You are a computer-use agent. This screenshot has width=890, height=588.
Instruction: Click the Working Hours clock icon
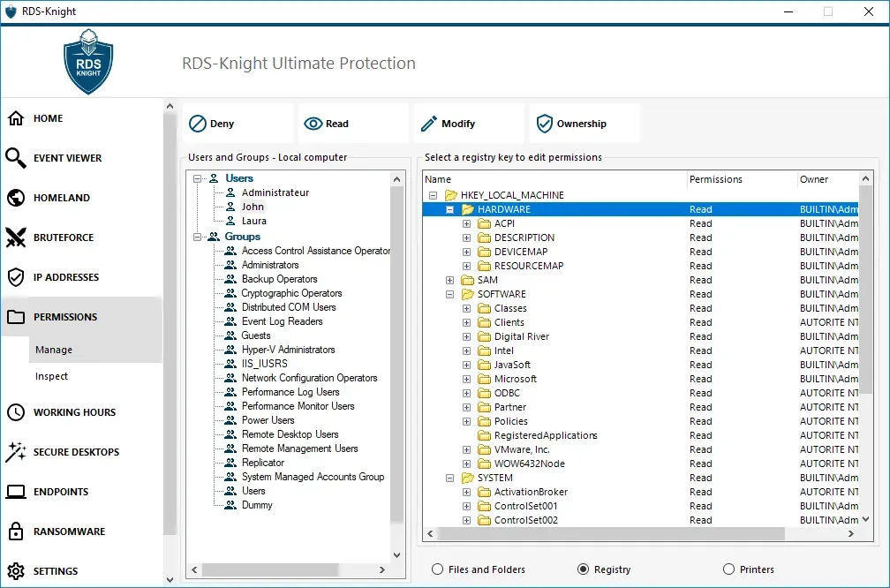16,412
